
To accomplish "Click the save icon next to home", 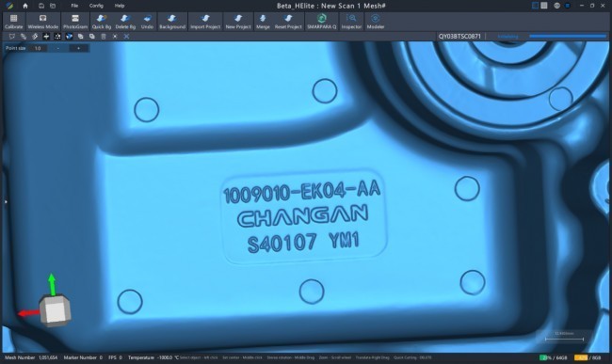I will pyautogui.click(x=41, y=6).
